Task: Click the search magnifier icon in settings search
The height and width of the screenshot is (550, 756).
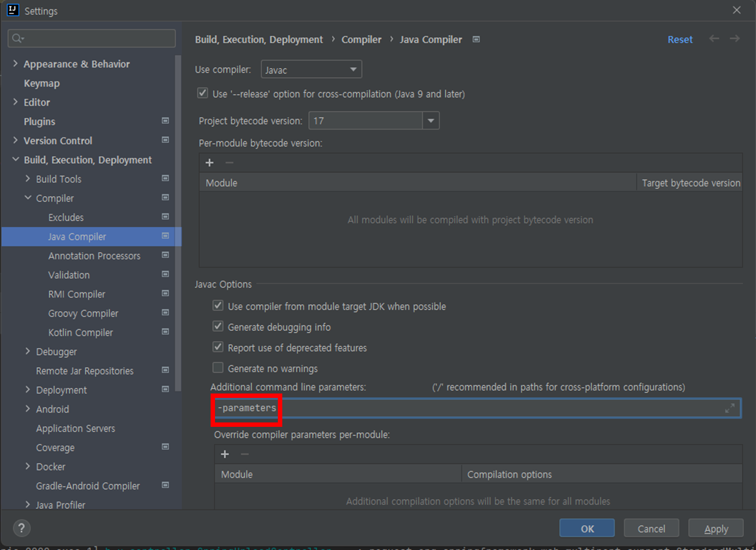Action: point(18,38)
